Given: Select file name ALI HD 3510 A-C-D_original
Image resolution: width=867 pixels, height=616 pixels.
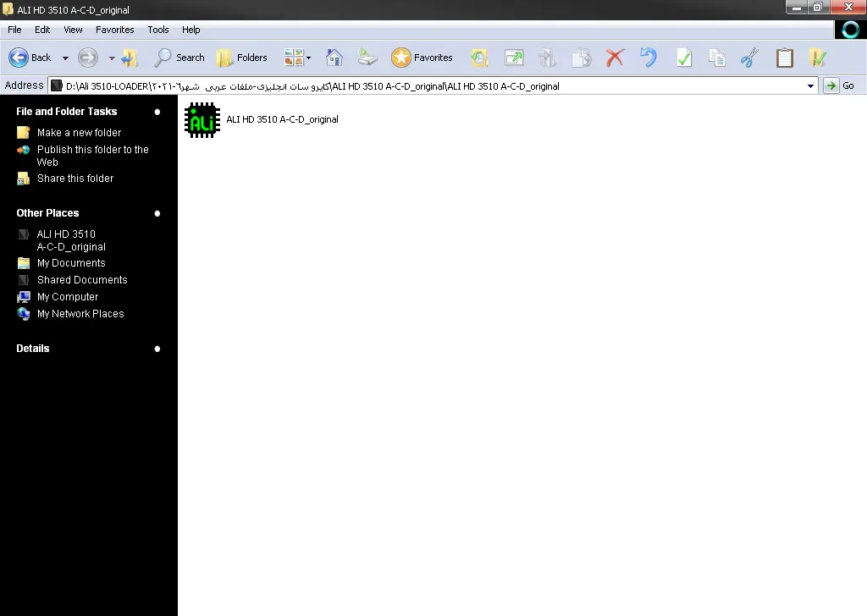Looking at the screenshot, I should [282, 119].
